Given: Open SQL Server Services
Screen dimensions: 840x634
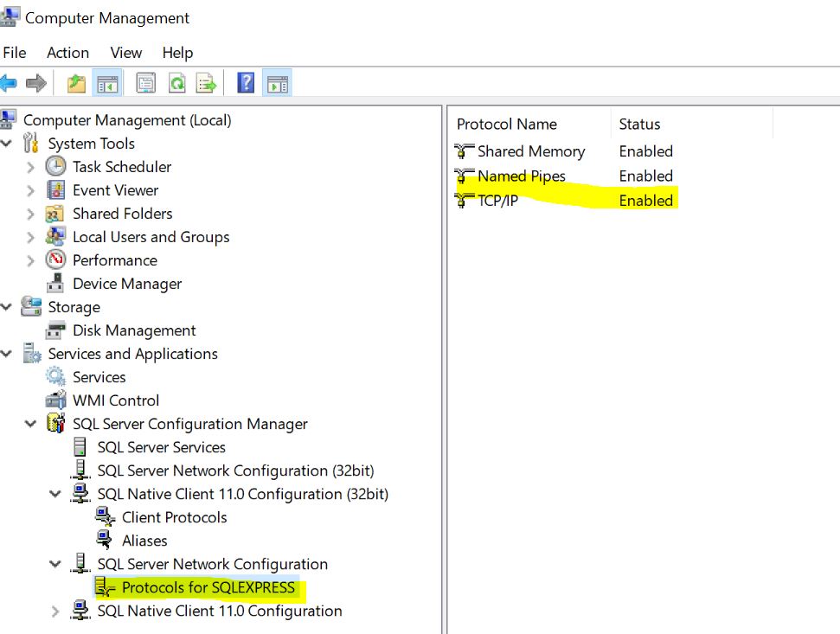Looking at the screenshot, I should pos(161,447).
